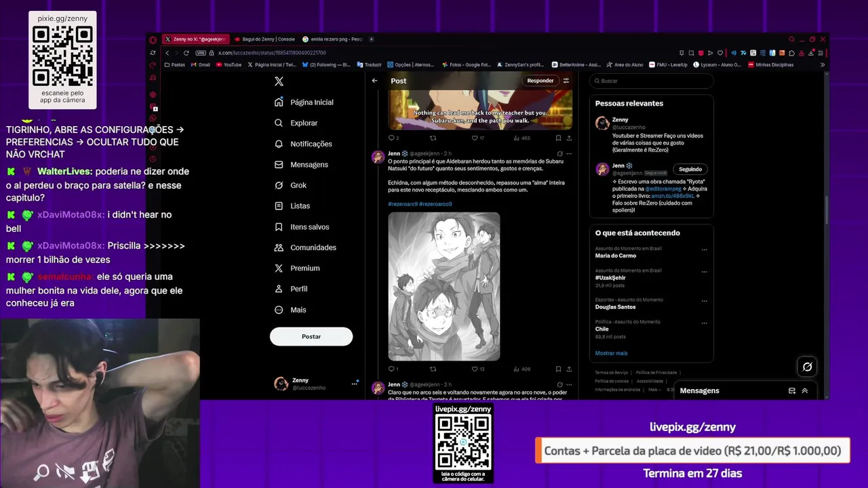Toggle the VPN badge in address bar

click(201, 53)
